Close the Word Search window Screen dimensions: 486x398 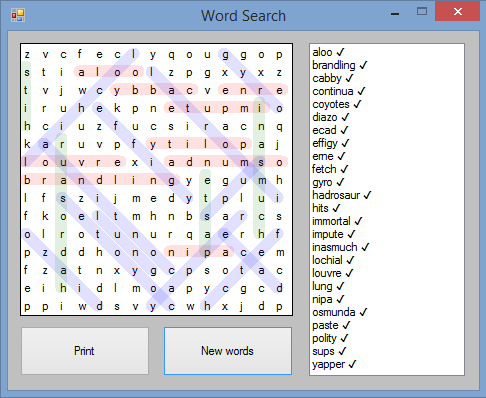click(x=457, y=11)
